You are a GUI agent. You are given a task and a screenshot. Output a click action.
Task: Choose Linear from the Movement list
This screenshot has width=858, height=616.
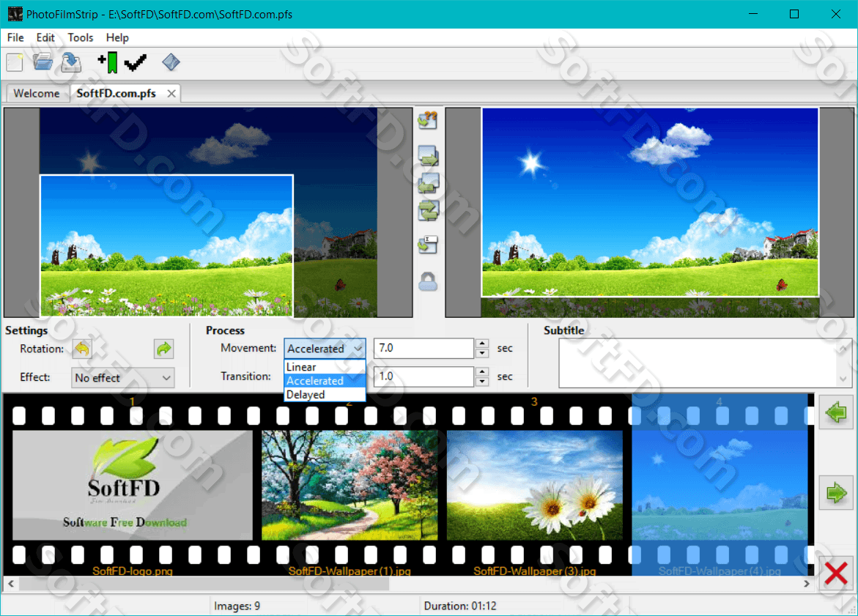pyautogui.click(x=325, y=367)
